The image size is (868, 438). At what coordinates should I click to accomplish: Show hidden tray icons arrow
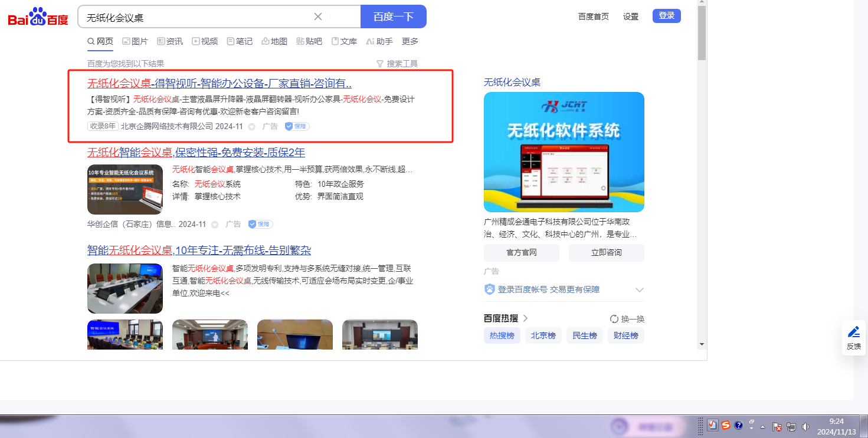pyautogui.click(x=762, y=426)
